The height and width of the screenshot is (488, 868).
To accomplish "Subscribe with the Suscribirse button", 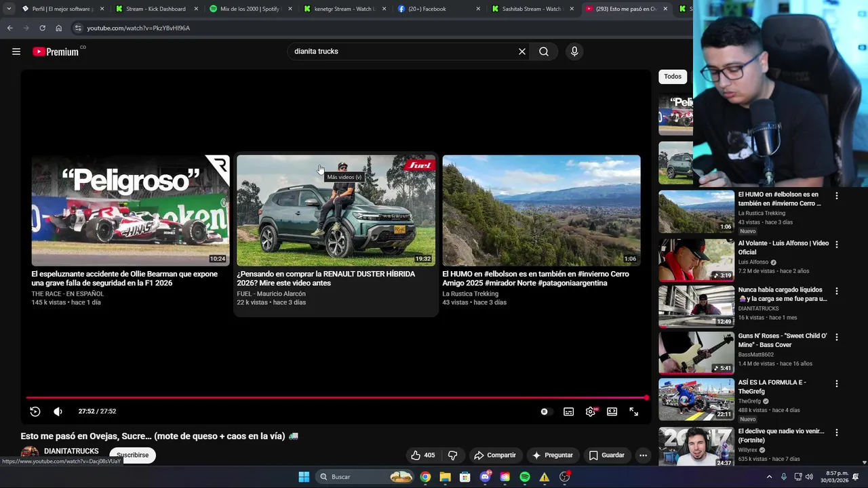I will coord(132,455).
